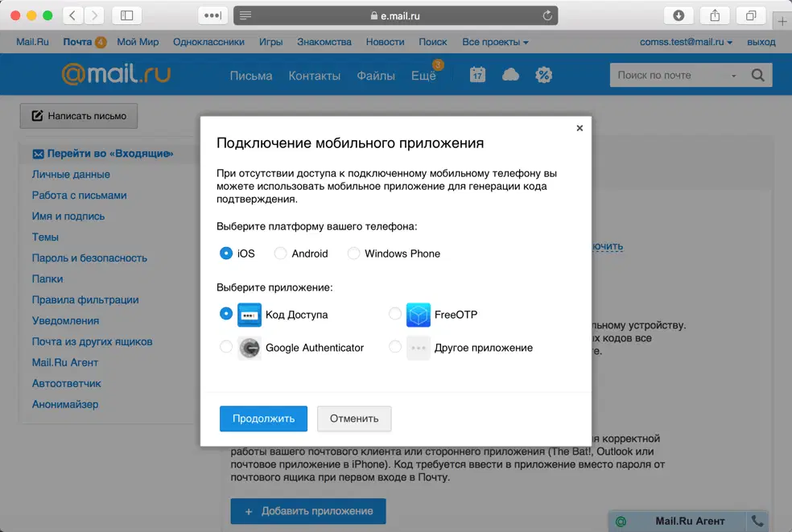The width and height of the screenshot is (792, 532).
Task: Click the Google Authenticator app icon
Action: point(250,348)
